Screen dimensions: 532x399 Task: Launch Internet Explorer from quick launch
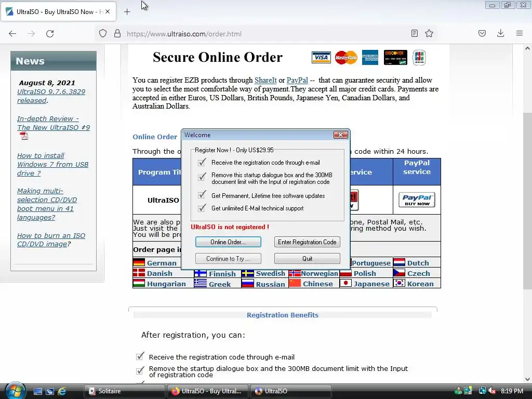click(62, 391)
